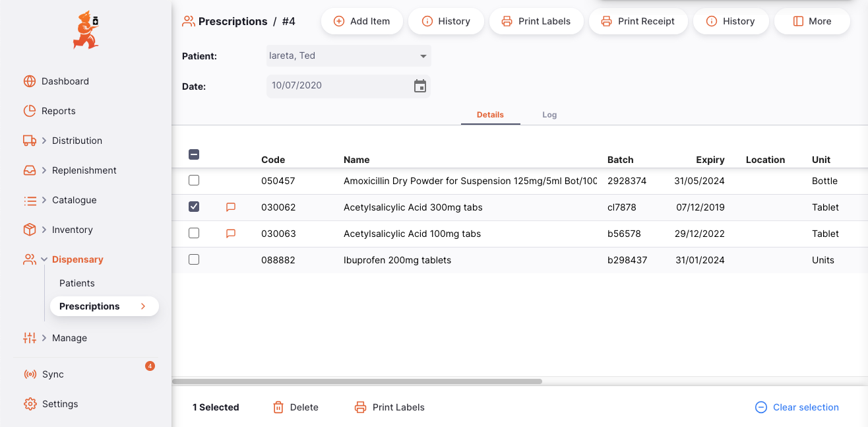Open the date picker calendar icon
Screen dimensions: 868x427
tap(420, 86)
